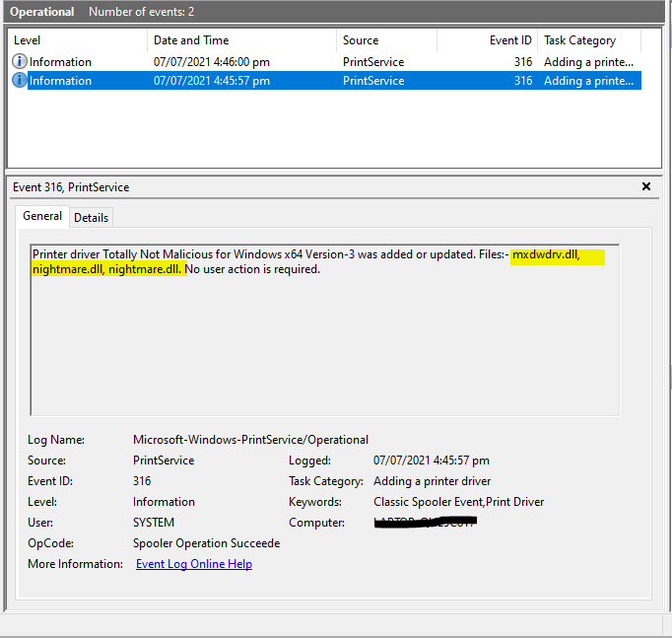Click User value SYSTEM
The width and height of the screenshot is (672, 638).
(154, 523)
